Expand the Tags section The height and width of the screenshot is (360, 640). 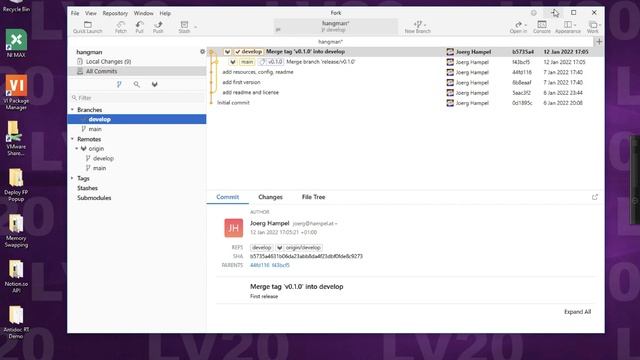tap(72, 178)
